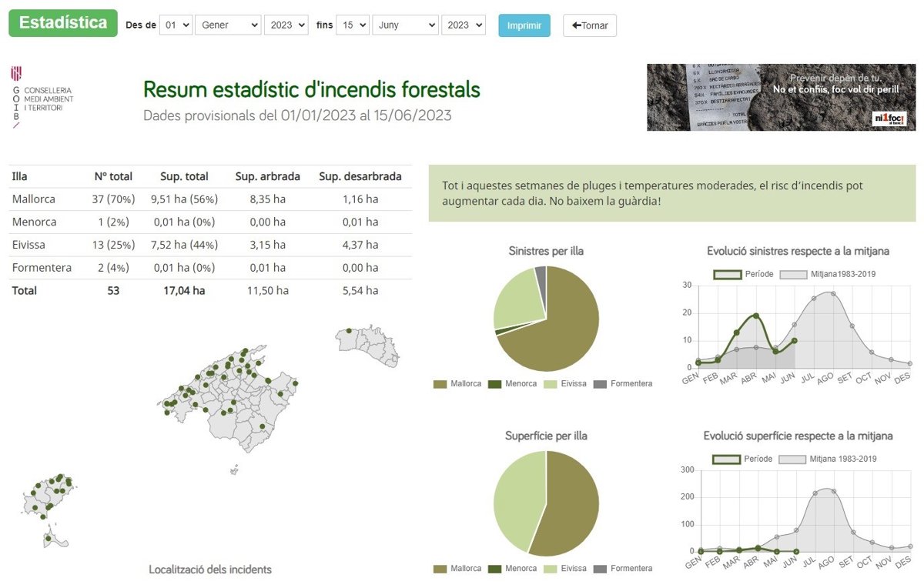Image resolution: width=924 pixels, height=588 pixels.
Task: Click Formentera color swatch in Superfície legend
Action: tap(600, 569)
